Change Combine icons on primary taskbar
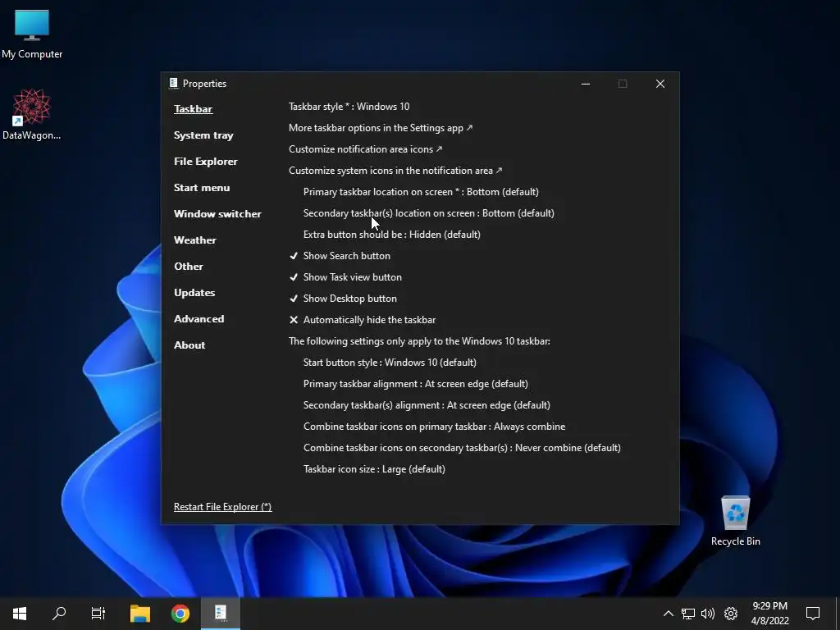 pyautogui.click(x=435, y=427)
